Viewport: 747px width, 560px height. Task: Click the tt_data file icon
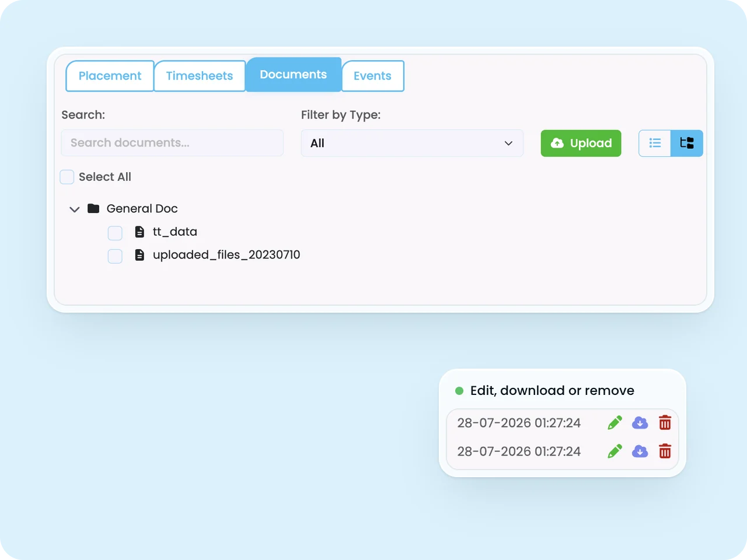139,232
